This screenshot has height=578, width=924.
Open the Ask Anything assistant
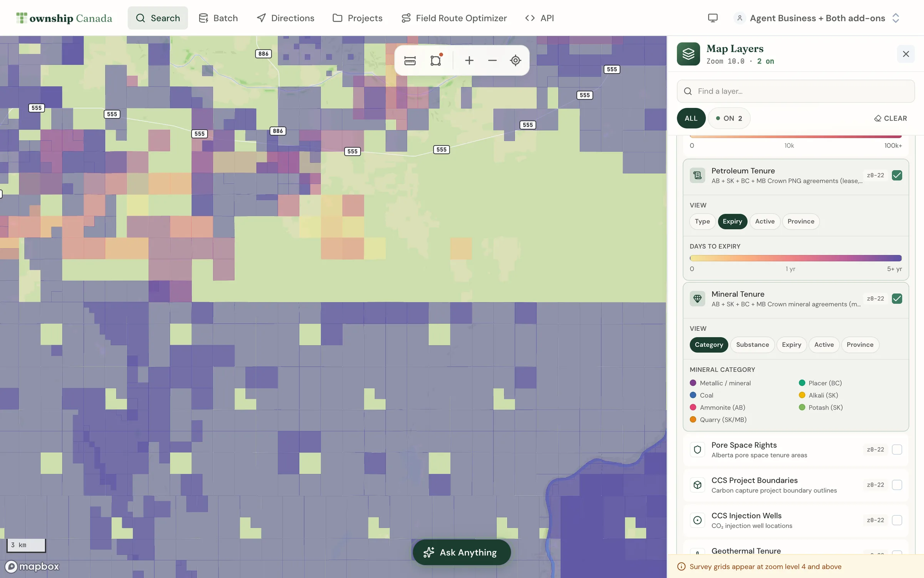462,553
